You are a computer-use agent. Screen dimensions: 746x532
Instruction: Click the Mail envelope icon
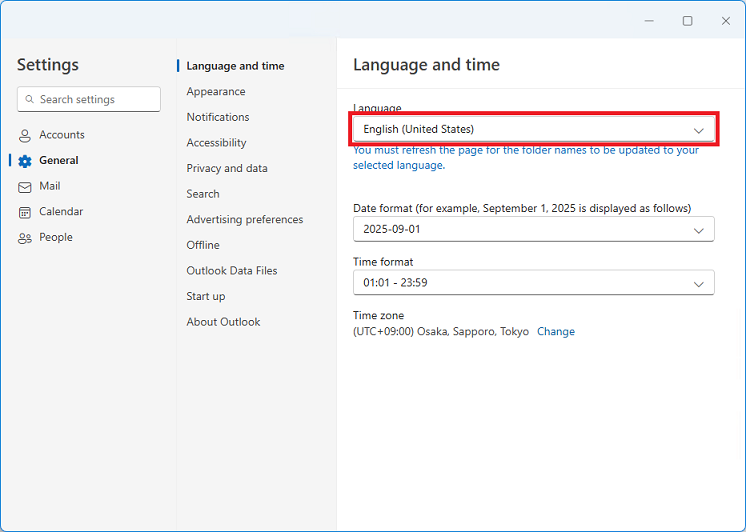(25, 187)
